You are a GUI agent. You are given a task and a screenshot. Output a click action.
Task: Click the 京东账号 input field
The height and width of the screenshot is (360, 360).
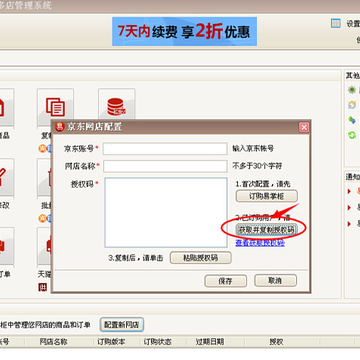click(x=165, y=149)
